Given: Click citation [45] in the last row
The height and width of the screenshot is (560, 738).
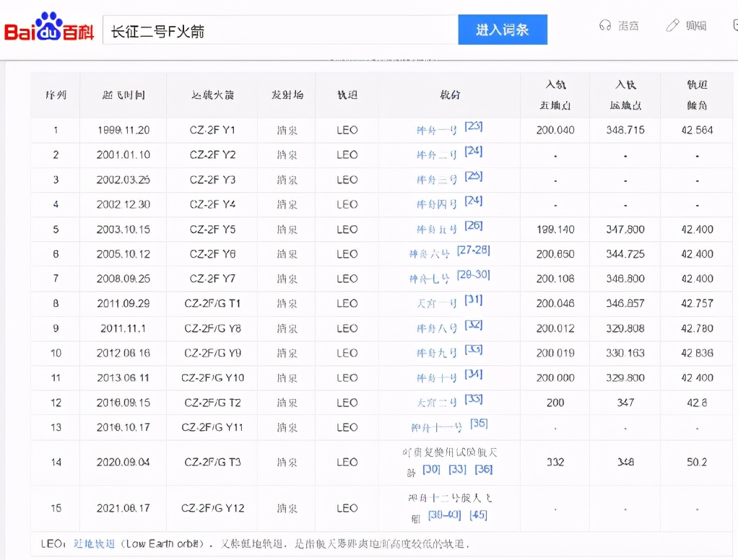Looking at the screenshot, I should click(x=479, y=517).
